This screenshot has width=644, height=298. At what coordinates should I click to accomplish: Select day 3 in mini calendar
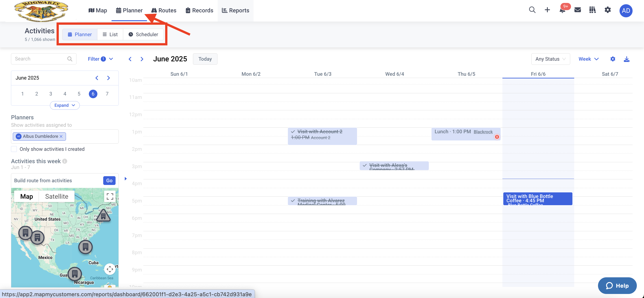[51, 94]
